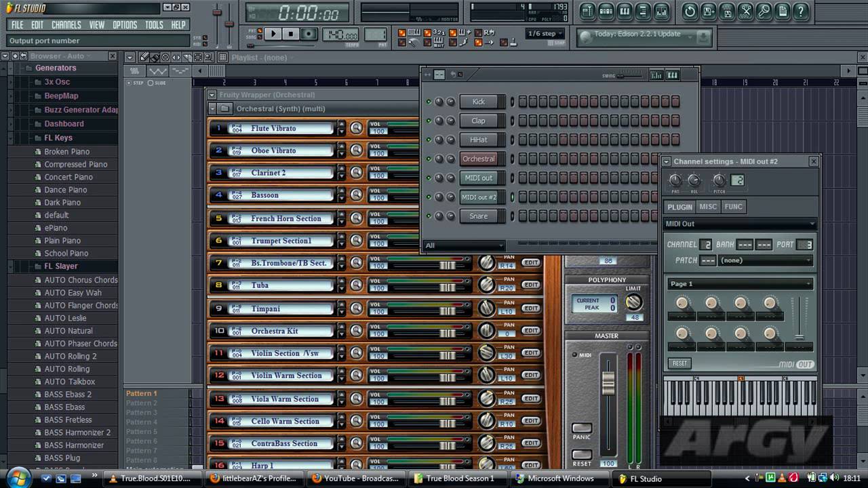Adjust the swing slider in step sequencer
Screen dimensions: 868x488
pos(629,75)
